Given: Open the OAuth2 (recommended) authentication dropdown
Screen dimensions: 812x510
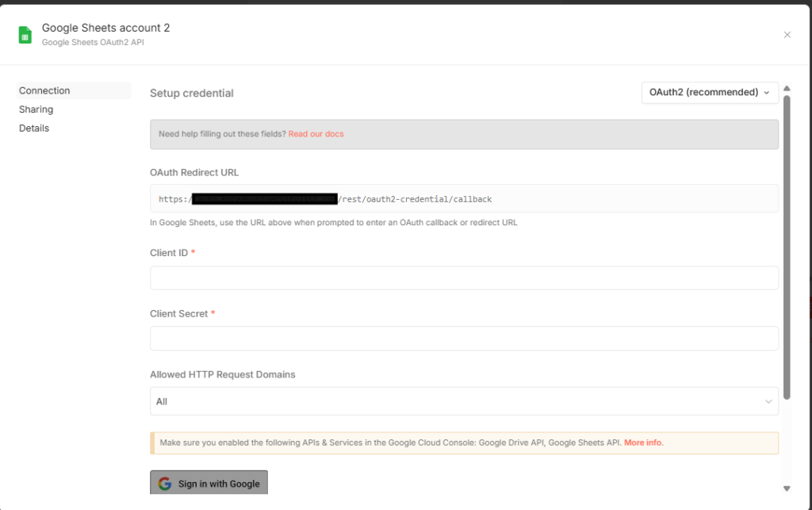Looking at the screenshot, I should [x=709, y=92].
